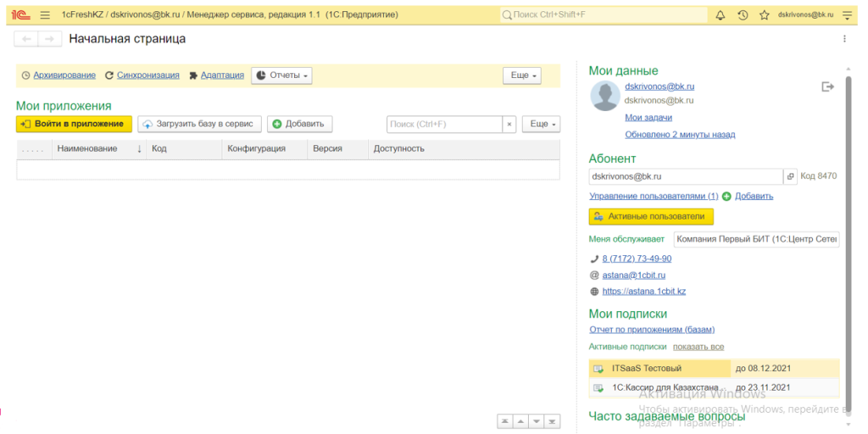Focus the Поиск (Ctrl+F) field
This screenshot has width=868, height=434.
[x=444, y=124]
